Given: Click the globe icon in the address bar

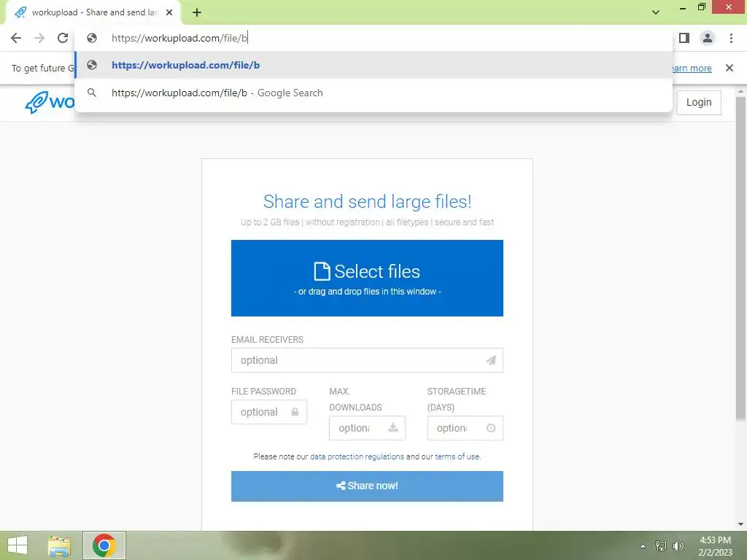Looking at the screenshot, I should (x=92, y=38).
